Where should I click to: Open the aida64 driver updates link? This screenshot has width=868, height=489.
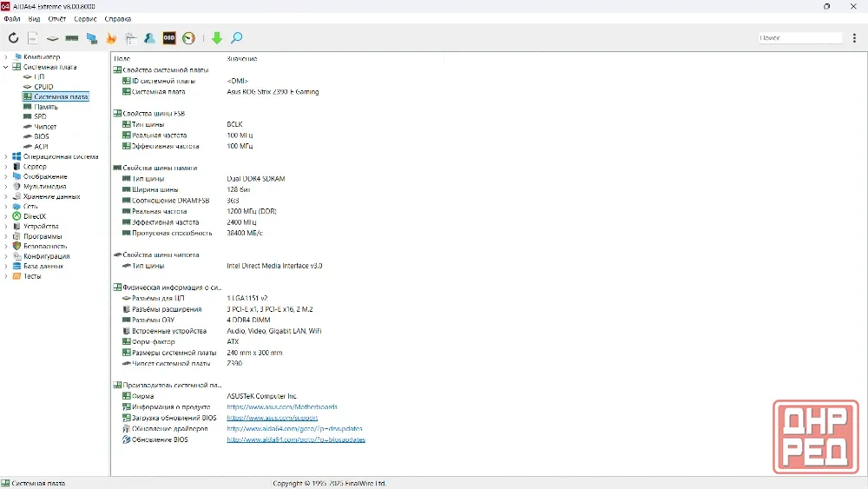294,428
